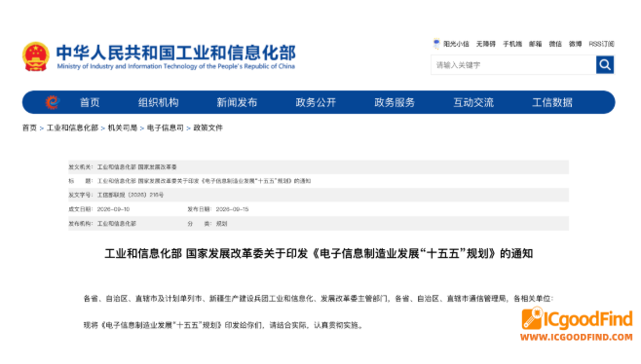Open the 组织机构 navigation tab

pos(158,102)
